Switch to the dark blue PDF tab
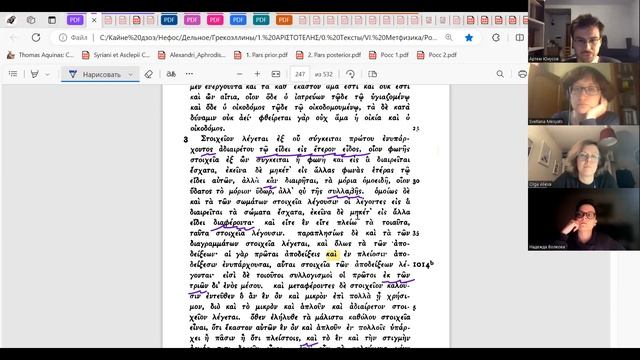The width and height of the screenshot is (640, 360). pos(169,20)
